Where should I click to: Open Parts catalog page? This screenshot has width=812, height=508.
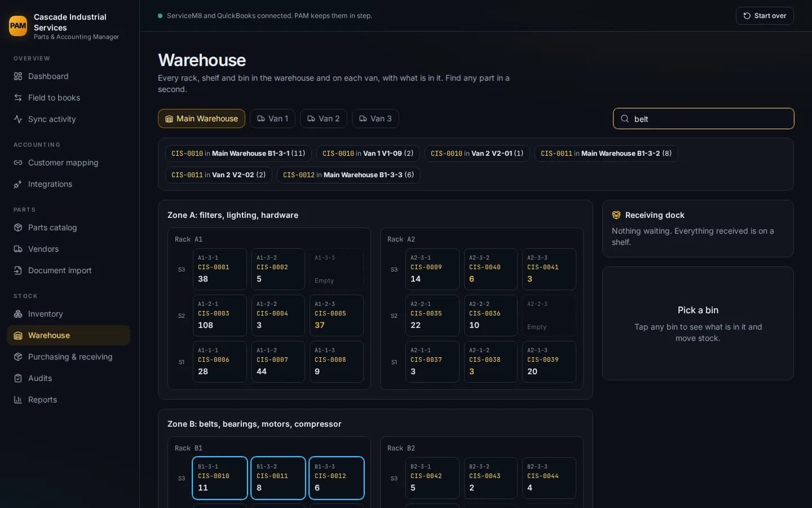click(68, 227)
